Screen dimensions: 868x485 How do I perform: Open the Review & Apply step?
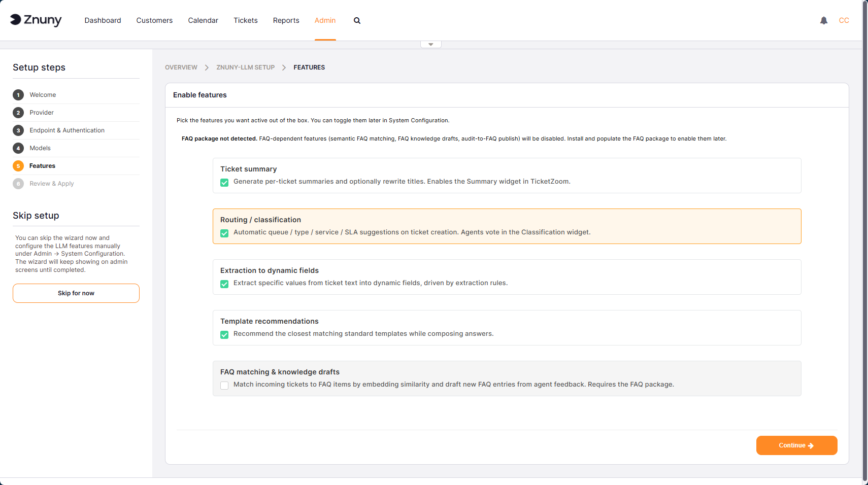click(52, 184)
